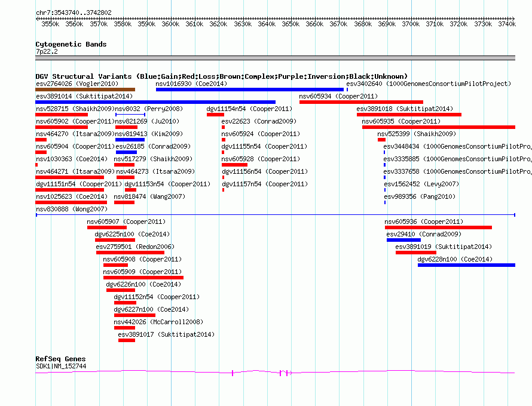
Task: Open nsv605936 (Cooper2011) label
Action: [424, 222]
